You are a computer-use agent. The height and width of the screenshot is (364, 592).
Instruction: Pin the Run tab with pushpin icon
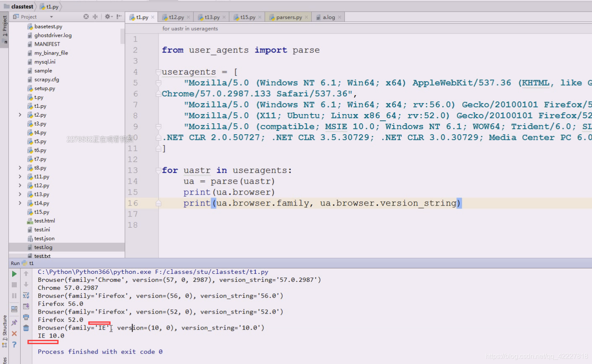point(14,322)
